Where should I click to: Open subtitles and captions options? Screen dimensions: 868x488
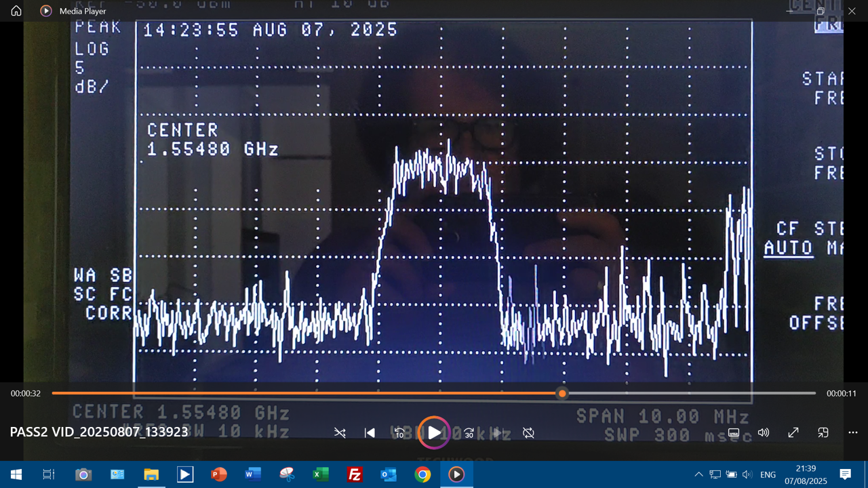click(x=734, y=432)
